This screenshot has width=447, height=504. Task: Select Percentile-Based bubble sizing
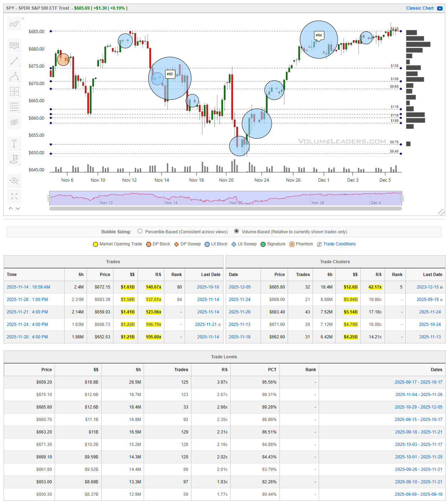(x=140, y=231)
